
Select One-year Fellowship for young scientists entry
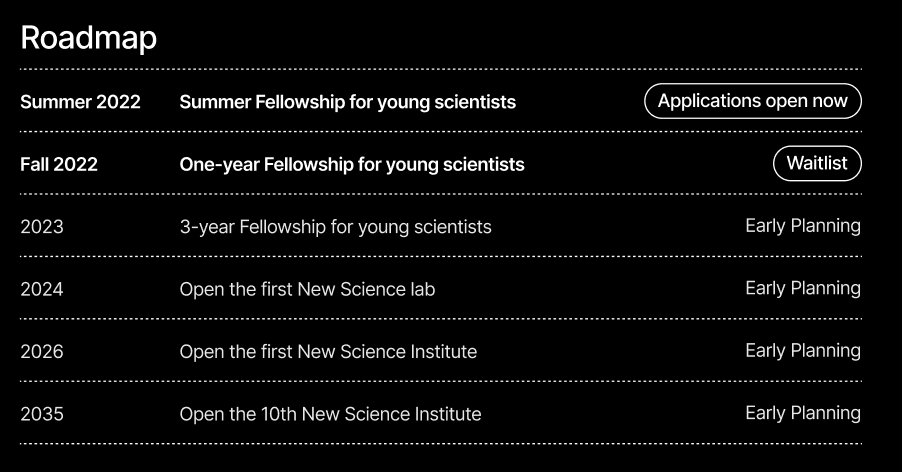(351, 164)
